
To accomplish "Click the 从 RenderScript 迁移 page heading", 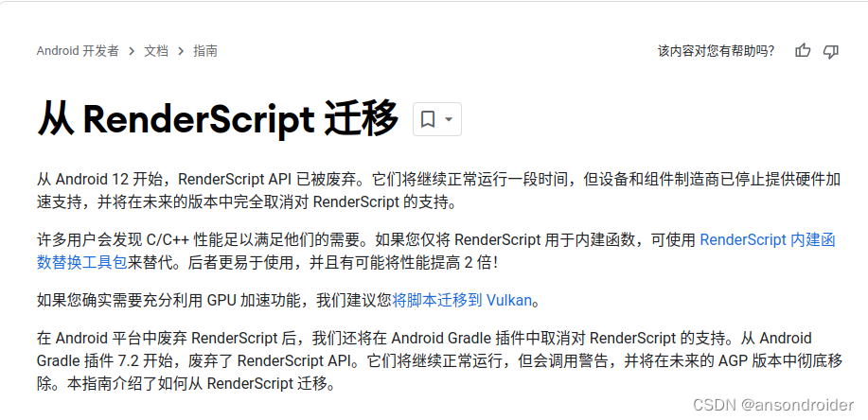I will (218, 118).
